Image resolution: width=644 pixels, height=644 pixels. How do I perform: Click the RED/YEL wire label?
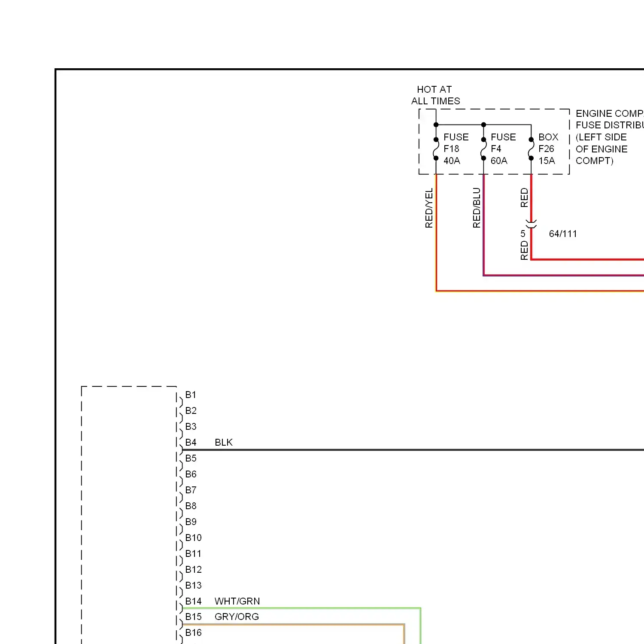point(429,208)
